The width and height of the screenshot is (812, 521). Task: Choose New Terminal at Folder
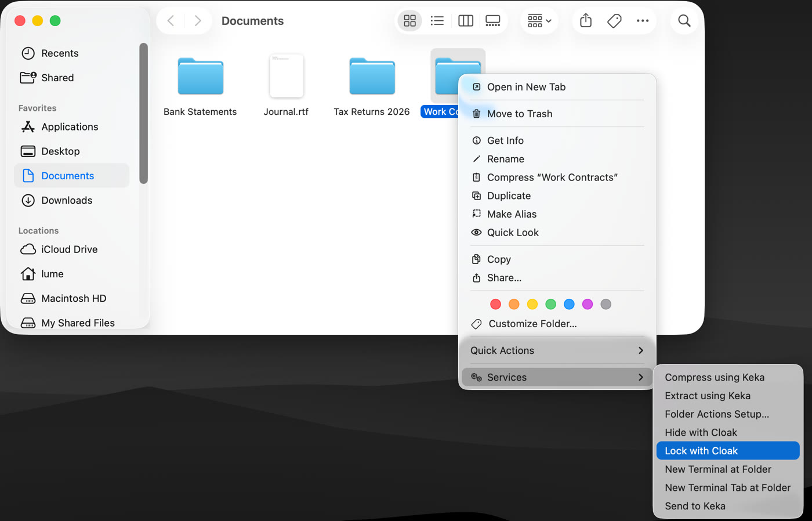click(728, 469)
